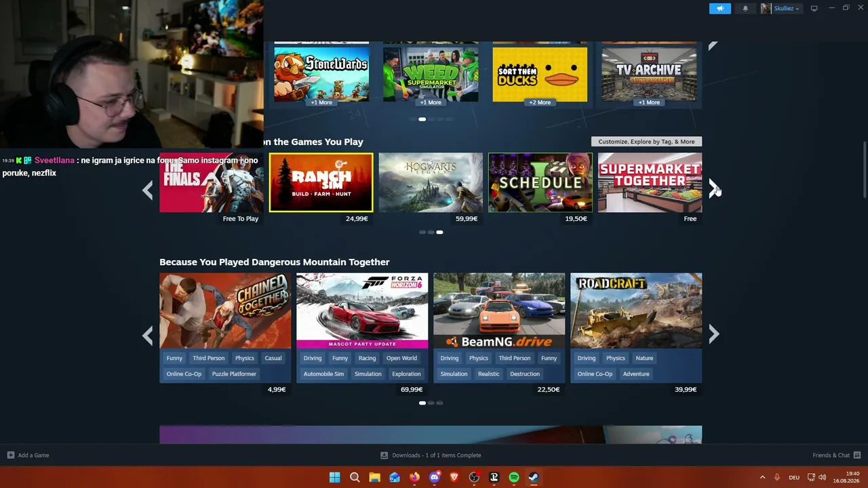Open the StoneWards game capsule

[x=321, y=73]
